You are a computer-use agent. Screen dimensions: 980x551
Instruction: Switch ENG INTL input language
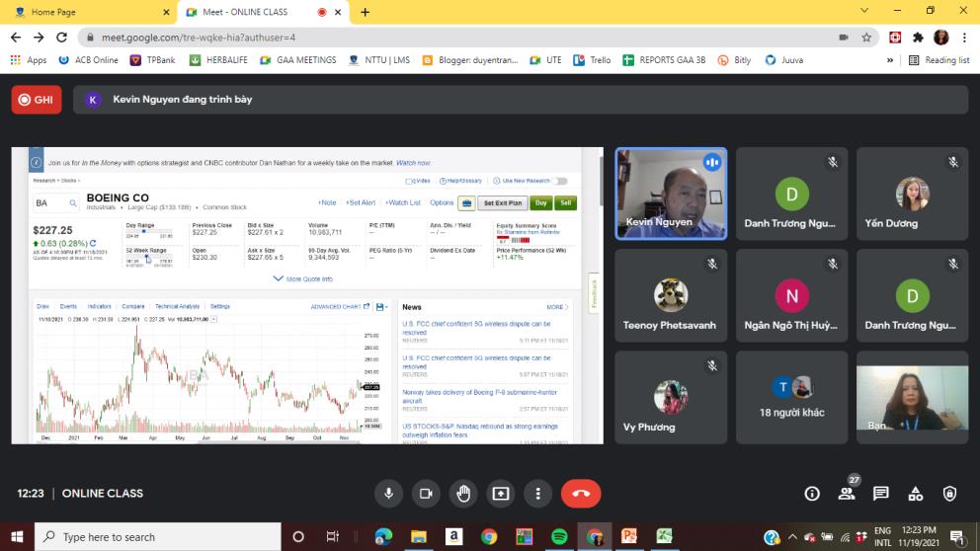click(882, 536)
